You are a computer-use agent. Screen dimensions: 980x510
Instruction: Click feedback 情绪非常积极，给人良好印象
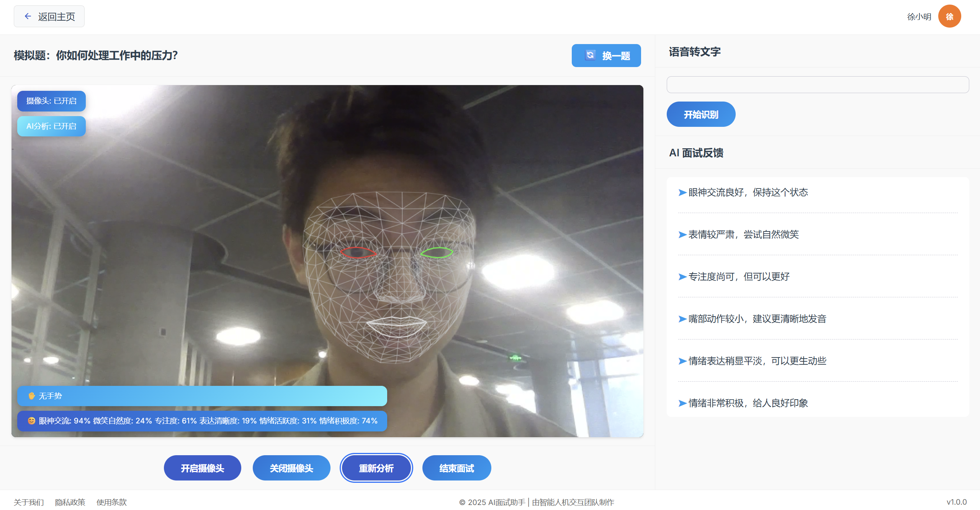click(748, 403)
